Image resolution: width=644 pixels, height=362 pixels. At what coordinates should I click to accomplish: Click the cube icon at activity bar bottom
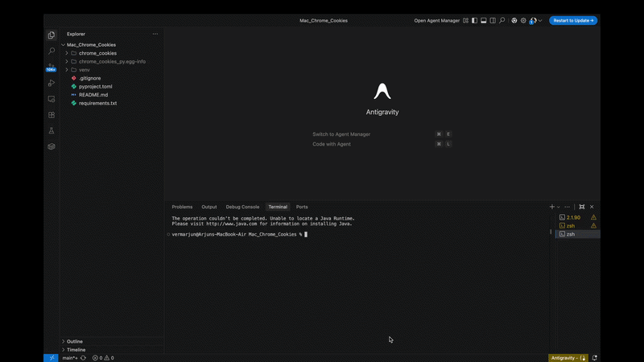coord(52,146)
